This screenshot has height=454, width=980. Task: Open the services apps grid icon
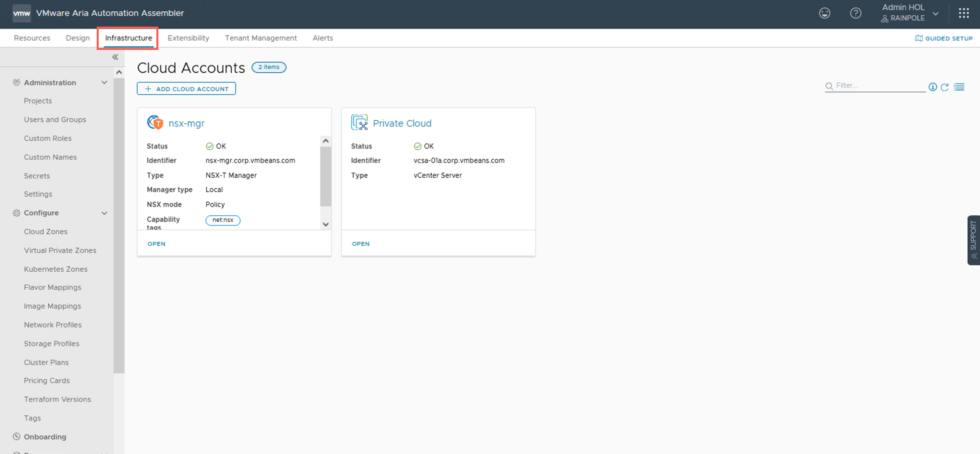tap(964, 13)
